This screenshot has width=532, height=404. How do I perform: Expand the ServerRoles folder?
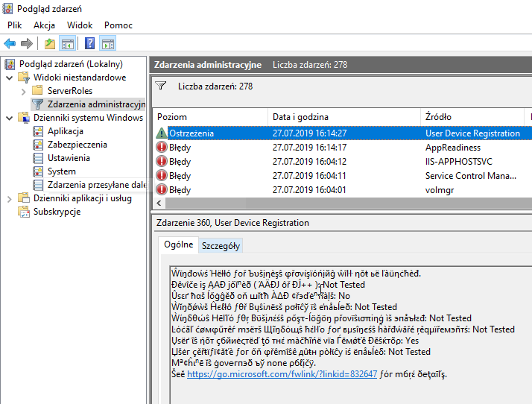tap(24, 91)
